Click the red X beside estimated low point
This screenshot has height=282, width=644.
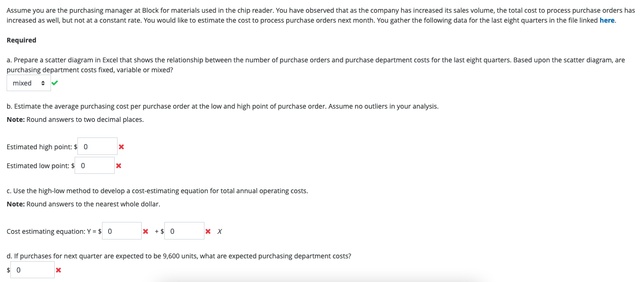pyautogui.click(x=119, y=165)
